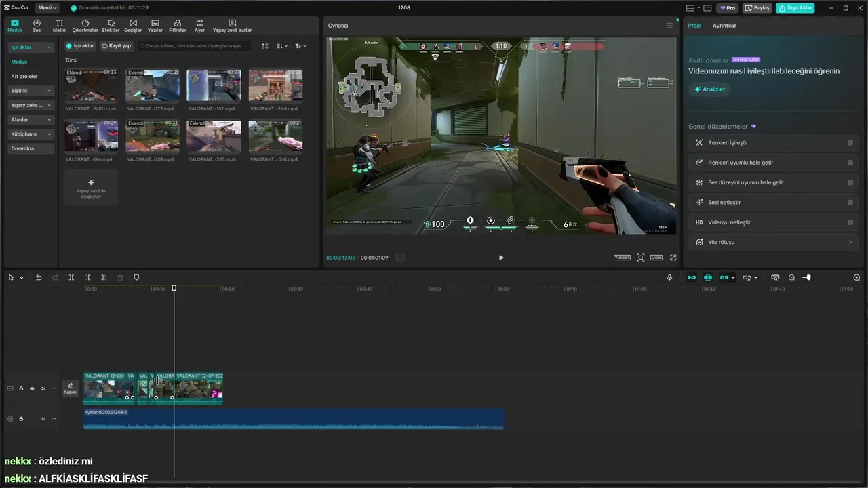Screen dimensions: 868x488
Task: Open the Menü dropdown
Action: pyautogui.click(x=47, y=8)
